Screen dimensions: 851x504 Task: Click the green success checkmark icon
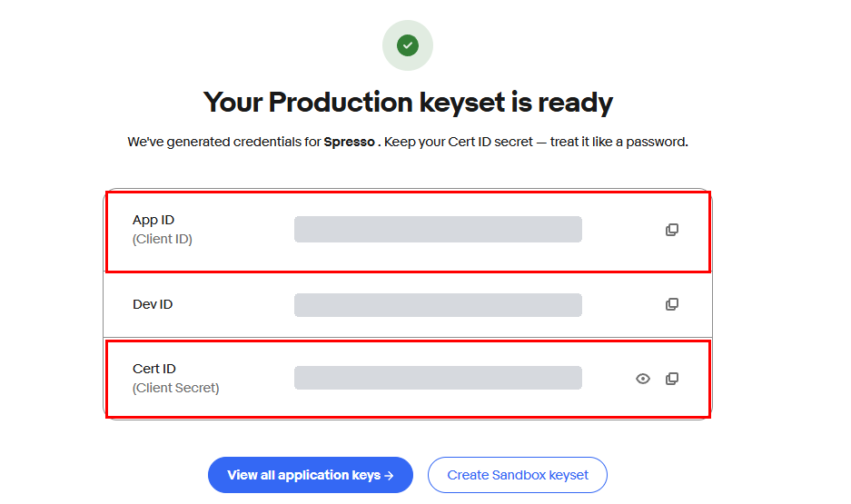click(408, 45)
